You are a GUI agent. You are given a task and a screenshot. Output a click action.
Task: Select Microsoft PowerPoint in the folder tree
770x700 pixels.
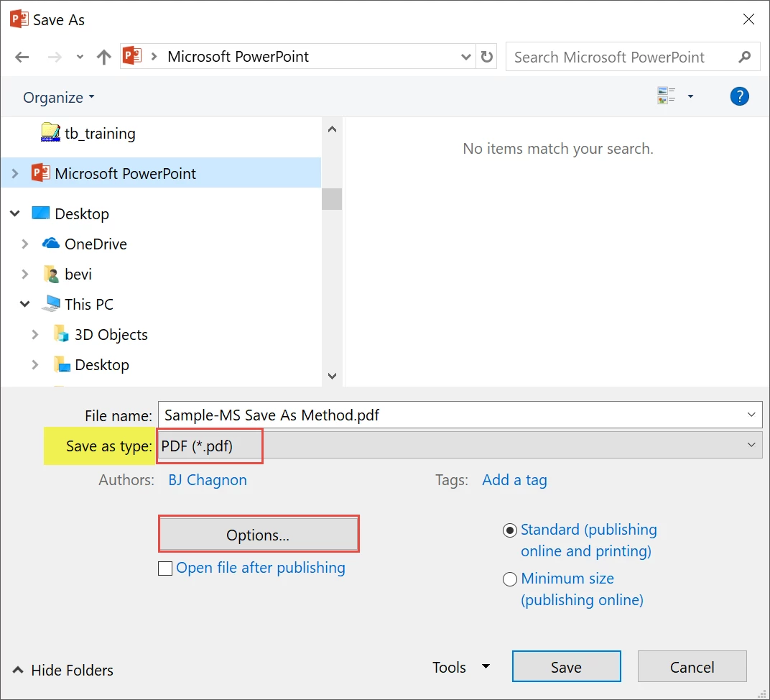tap(161, 173)
